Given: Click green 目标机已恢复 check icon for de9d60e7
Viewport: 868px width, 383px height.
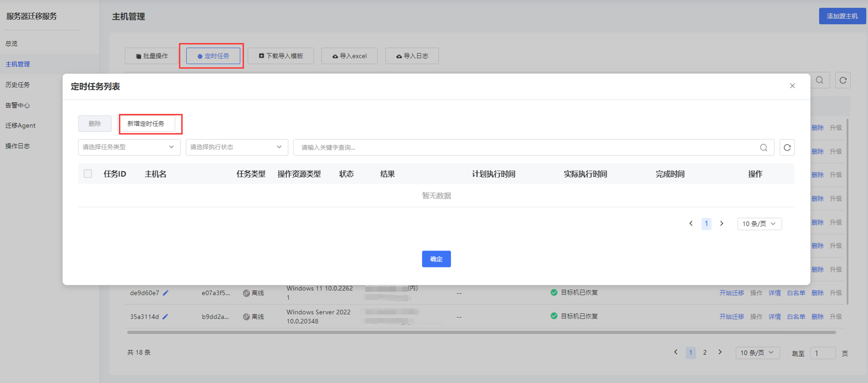Looking at the screenshot, I should coord(554,292).
